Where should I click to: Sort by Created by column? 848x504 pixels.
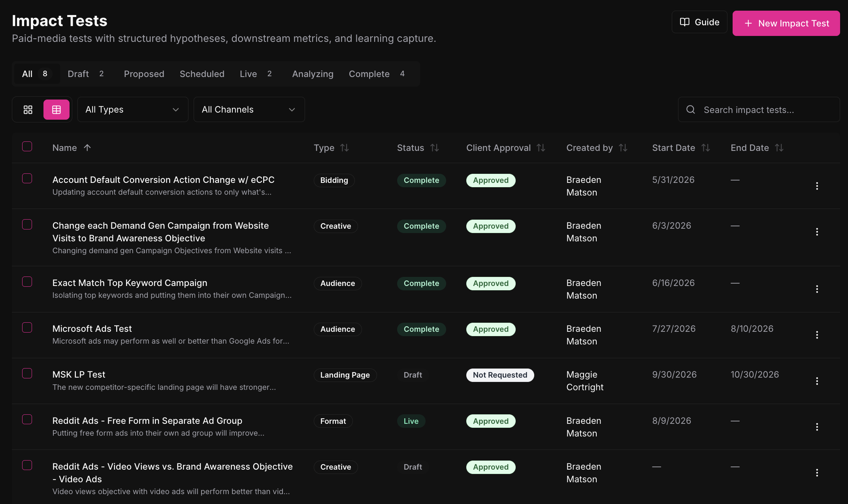click(623, 148)
